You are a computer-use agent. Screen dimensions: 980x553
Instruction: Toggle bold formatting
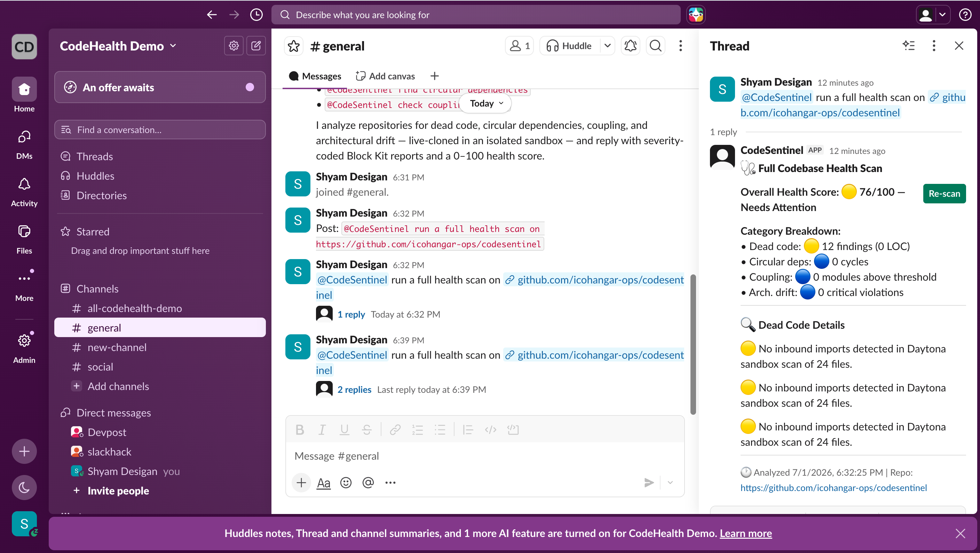pyautogui.click(x=299, y=430)
